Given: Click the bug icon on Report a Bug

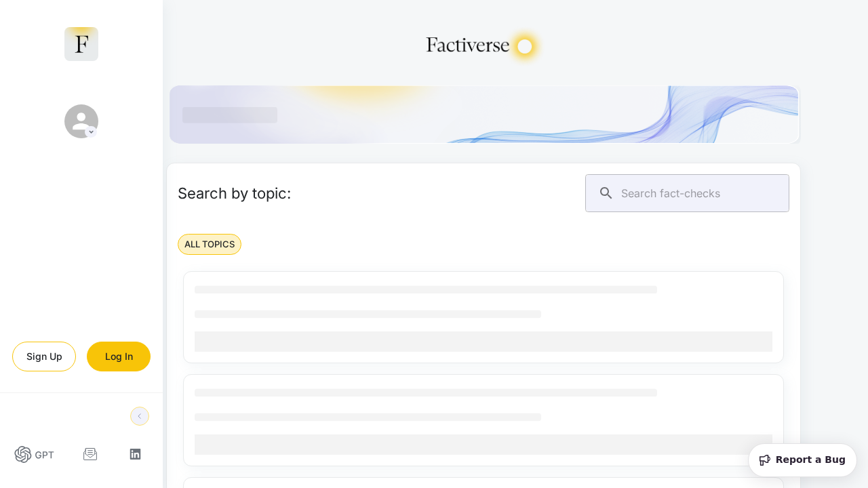Looking at the screenshot, I should (764, 460).
